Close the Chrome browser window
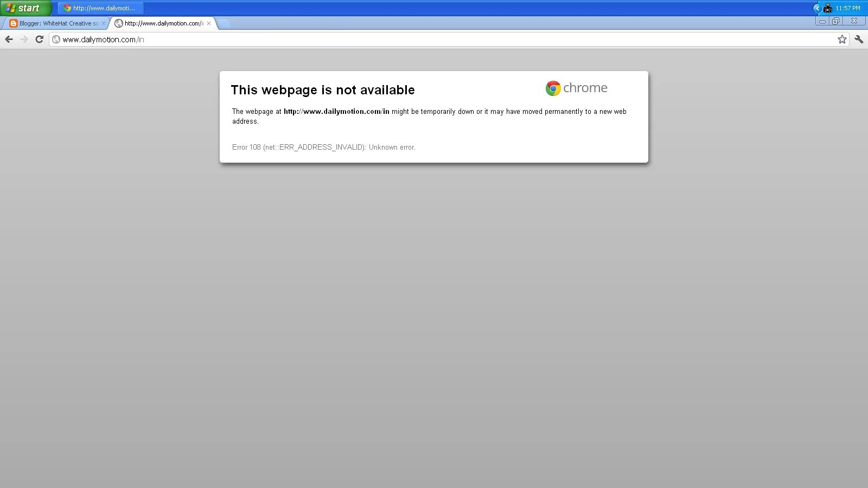 coord(854,21)
